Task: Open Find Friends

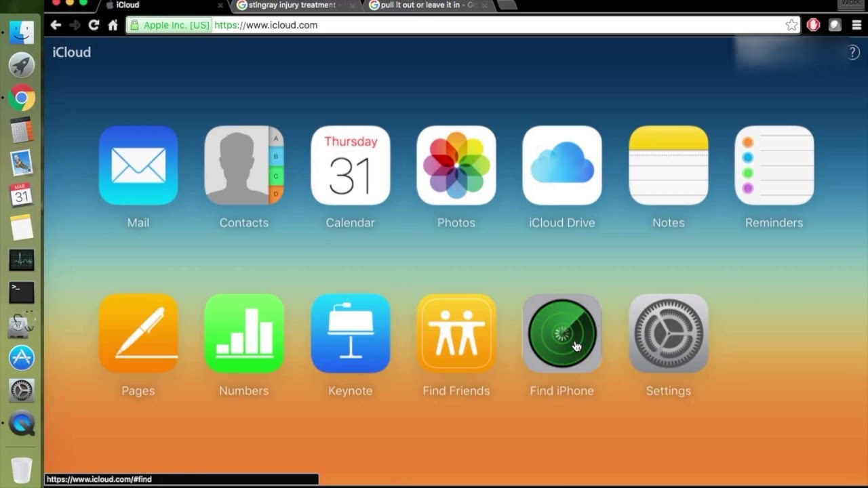Action: pyautogui.click(x=456, y=333)
